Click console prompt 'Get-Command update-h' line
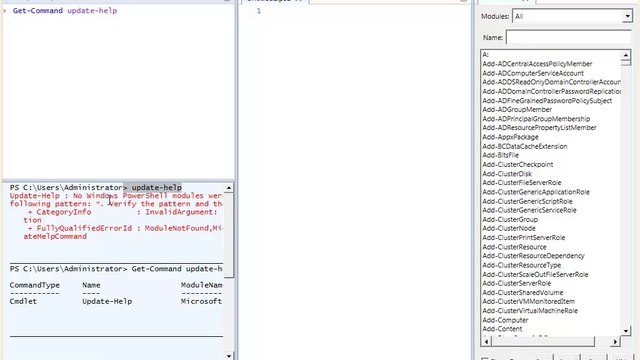 pos(116,269)
